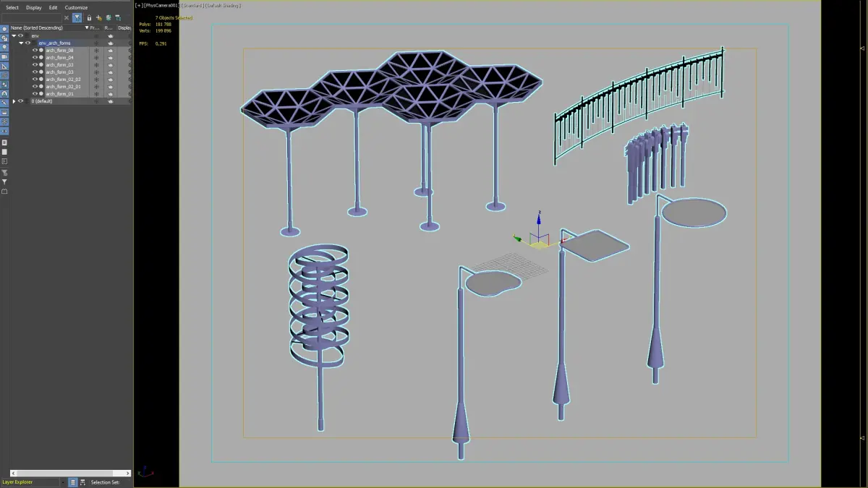Screen dimensions: 868x488
Task: Toggle visibility of the 0 (default) layer
Action: point(20,101)
